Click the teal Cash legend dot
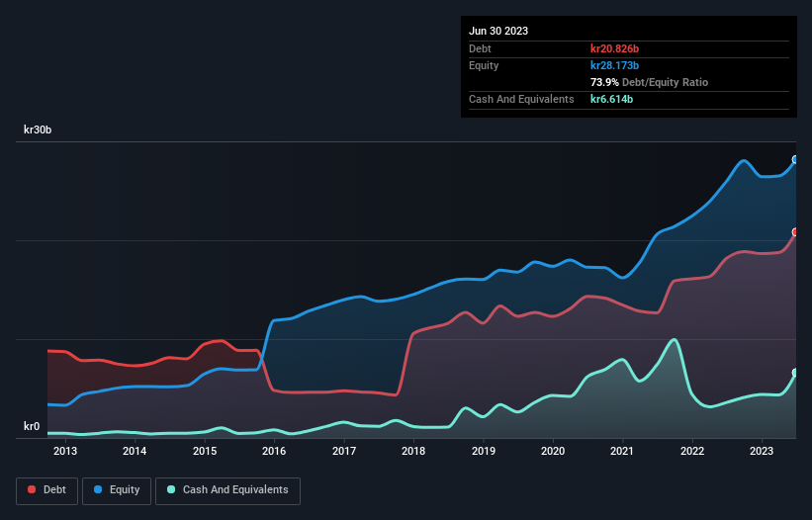The width and height of the screenshot is (812, 520). [171, 489]
